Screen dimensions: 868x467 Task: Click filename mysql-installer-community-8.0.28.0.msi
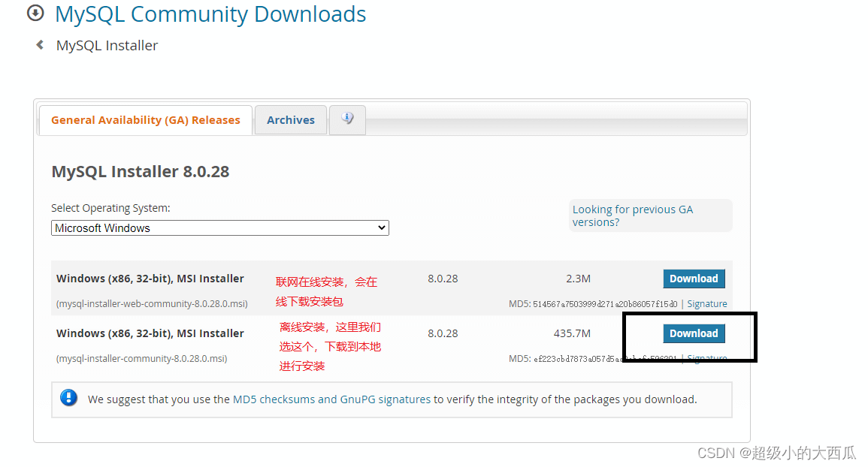coord(142,359)
